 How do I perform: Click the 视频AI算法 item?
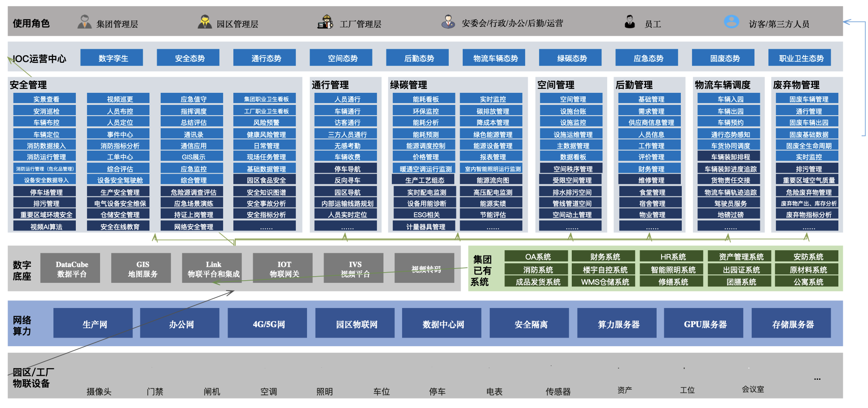(45, 226)
